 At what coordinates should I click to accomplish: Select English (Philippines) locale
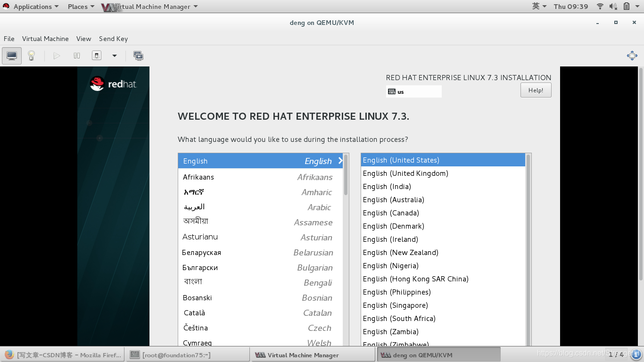pos(443,292)
